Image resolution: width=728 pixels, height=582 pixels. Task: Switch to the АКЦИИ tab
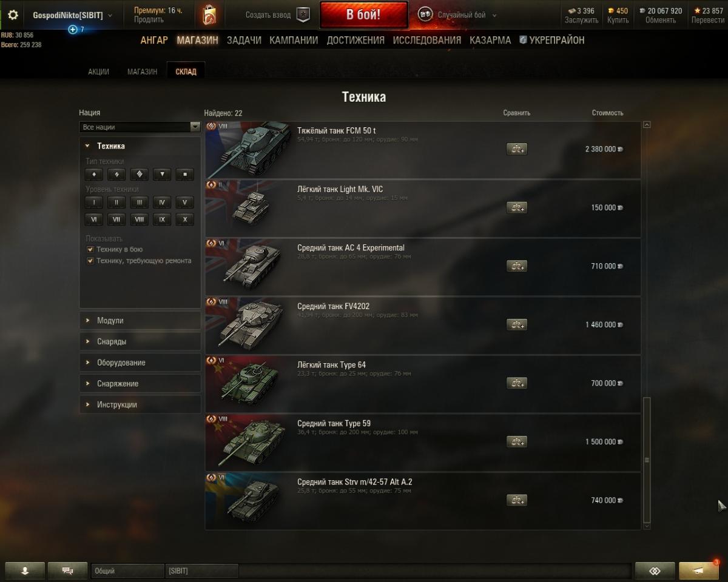click(x=98, y=72)
